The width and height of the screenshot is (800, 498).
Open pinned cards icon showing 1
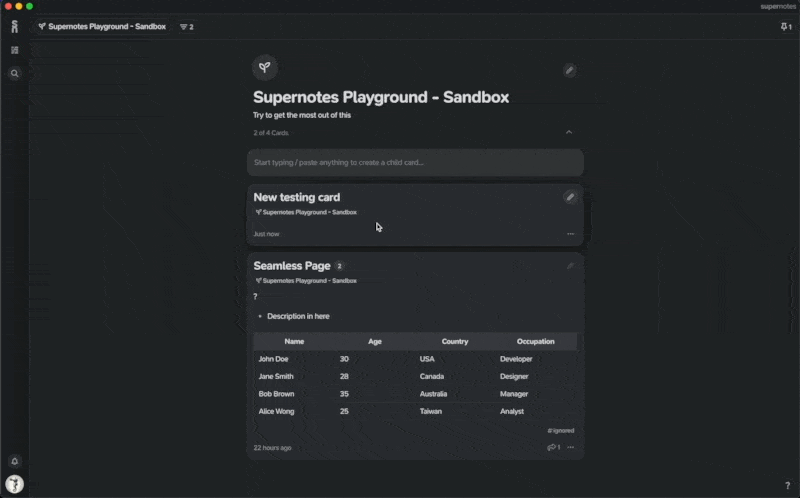(x=786, y=27)
